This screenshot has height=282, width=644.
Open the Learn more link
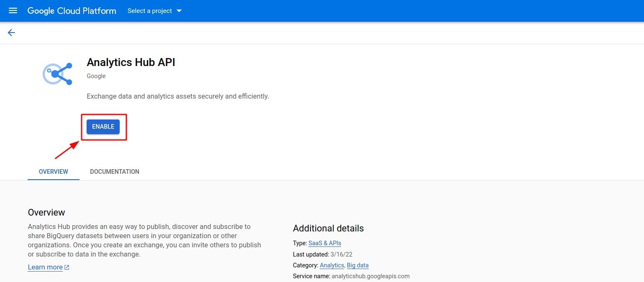click(x=45, y=267)
